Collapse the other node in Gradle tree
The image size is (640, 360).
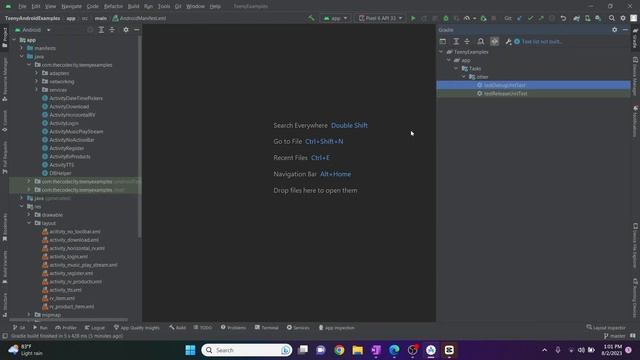(464, 77)
